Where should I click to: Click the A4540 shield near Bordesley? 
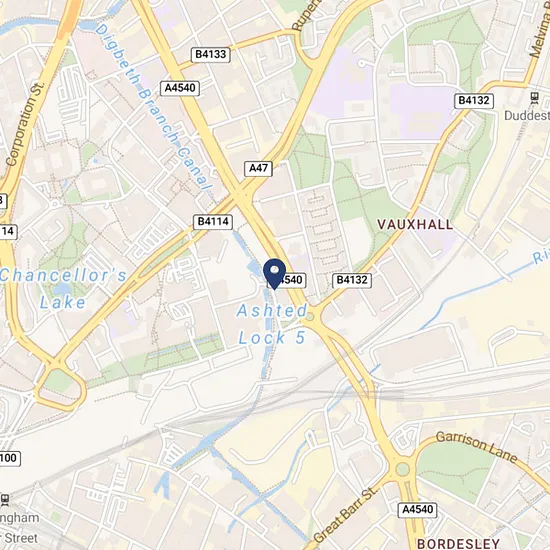417,509
